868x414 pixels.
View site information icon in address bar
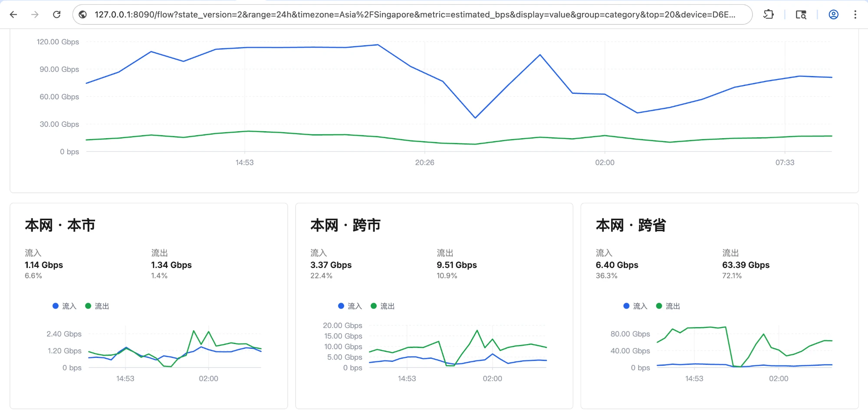[x=82, y=14]
